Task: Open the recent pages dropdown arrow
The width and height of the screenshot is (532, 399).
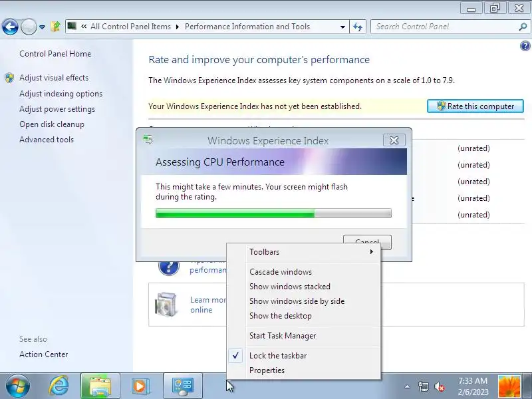Action: click(42, 27)
